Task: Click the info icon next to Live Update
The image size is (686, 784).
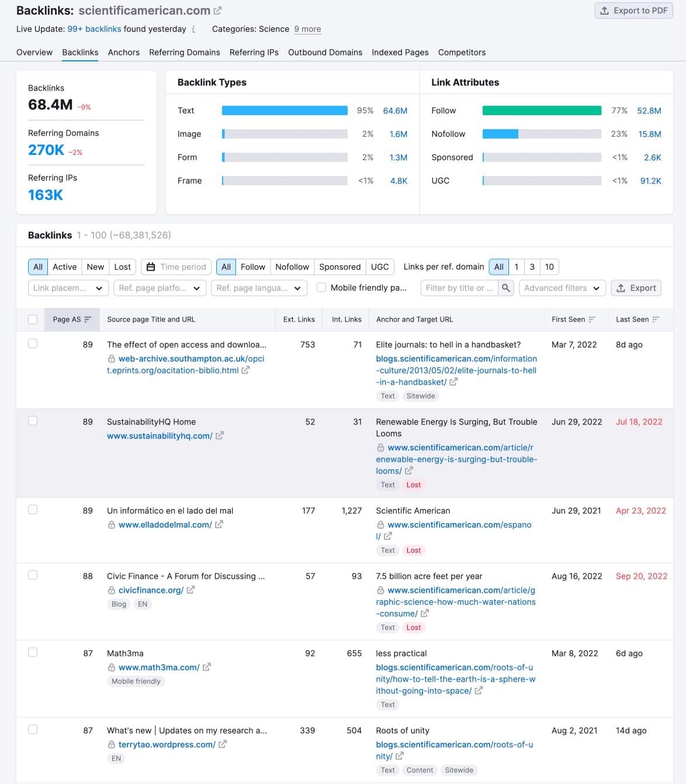Action: click(x=193, y=29)
